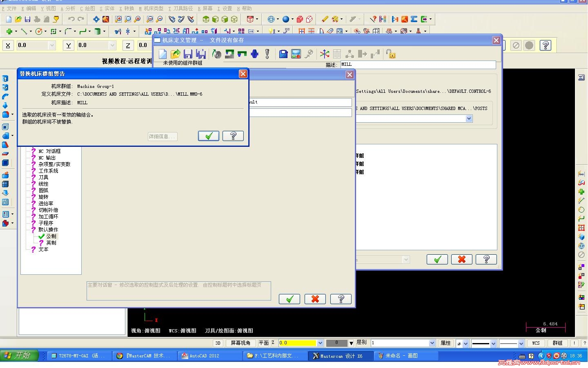Screen dimensions: 588x368
Task: Click the 详细信息 details button
Action: point(163,136)
